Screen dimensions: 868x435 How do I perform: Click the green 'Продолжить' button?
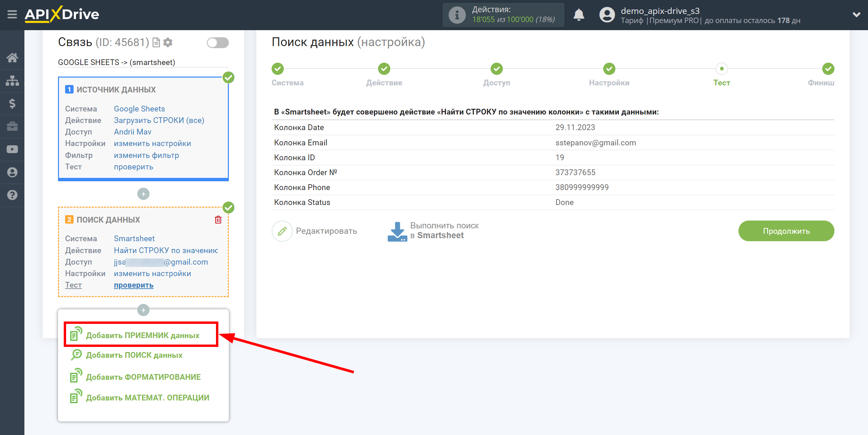[786, 231]
